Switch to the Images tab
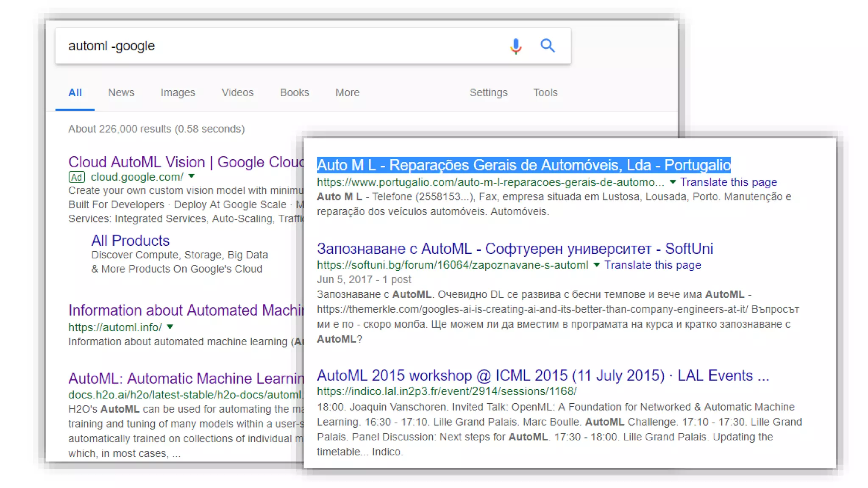 point(178,92)
